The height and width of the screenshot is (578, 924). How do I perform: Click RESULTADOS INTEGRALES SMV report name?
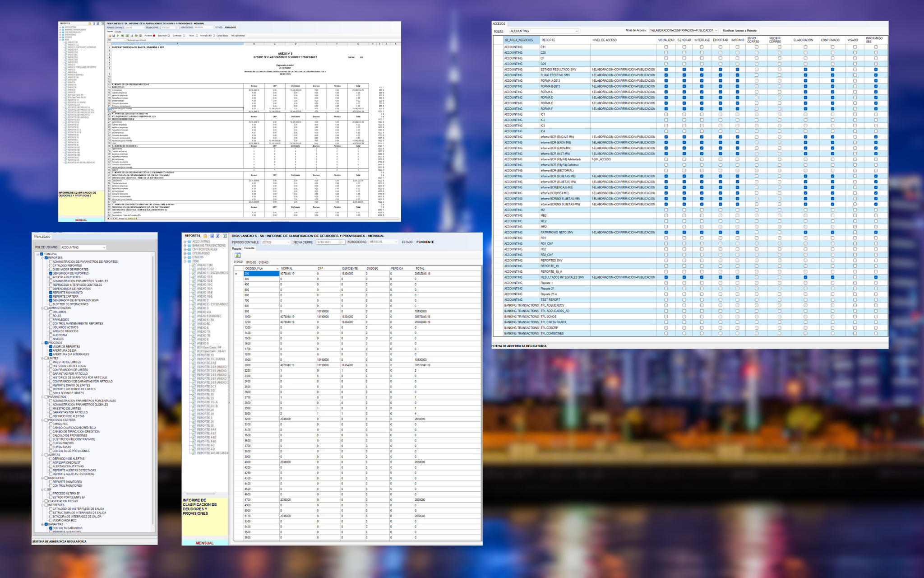tap(562, 277)
